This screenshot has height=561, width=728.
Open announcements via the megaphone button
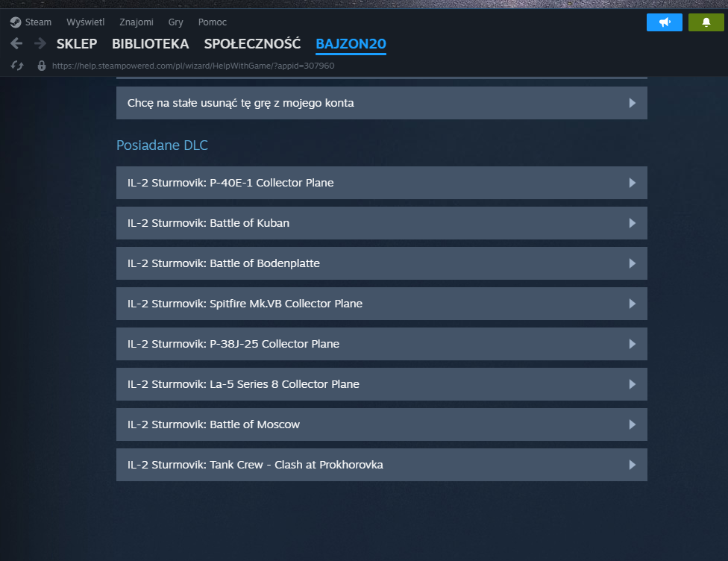665,22
